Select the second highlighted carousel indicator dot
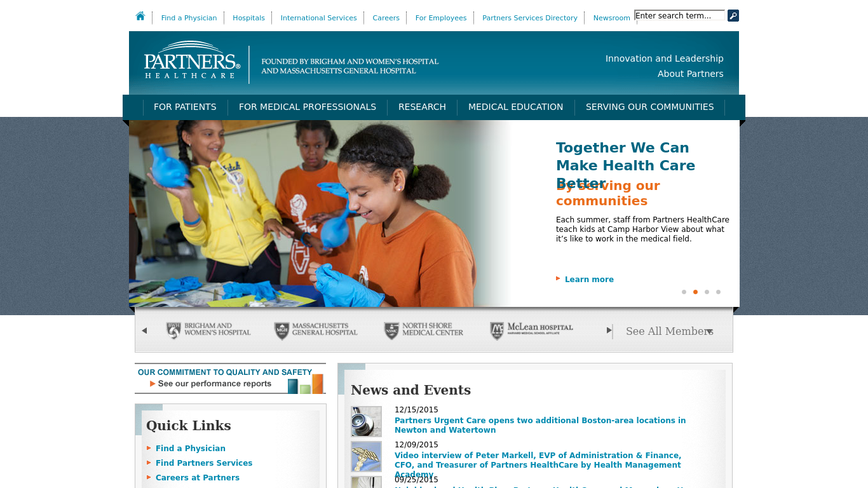The height and width of the screenshot is (488, 868). click(x=695, y=292)
